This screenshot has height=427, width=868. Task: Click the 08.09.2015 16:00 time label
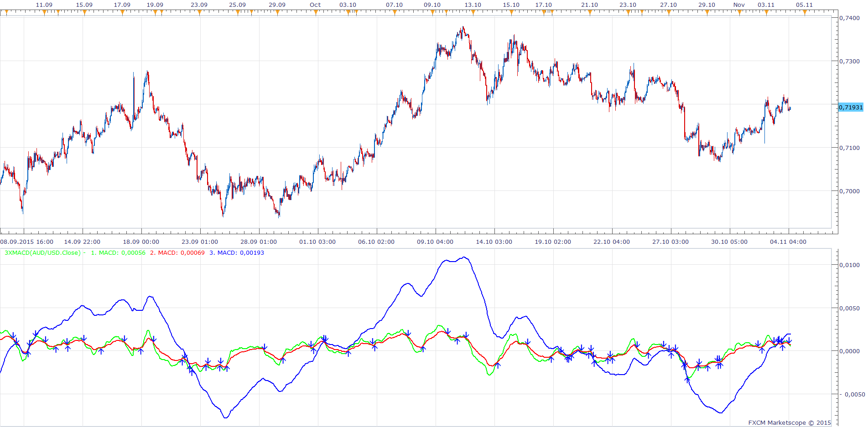coord(27,242)
